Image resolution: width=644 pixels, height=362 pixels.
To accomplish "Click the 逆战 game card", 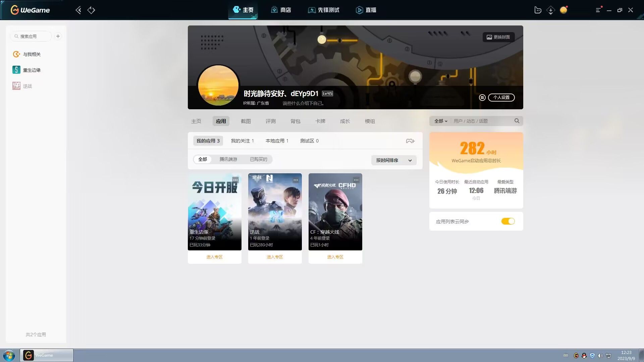I will pos(275,212).
